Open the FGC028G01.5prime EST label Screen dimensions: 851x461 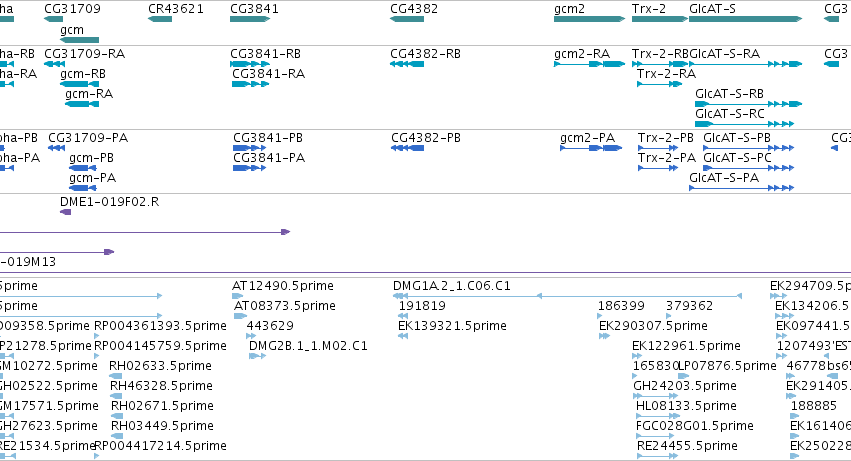695,426
